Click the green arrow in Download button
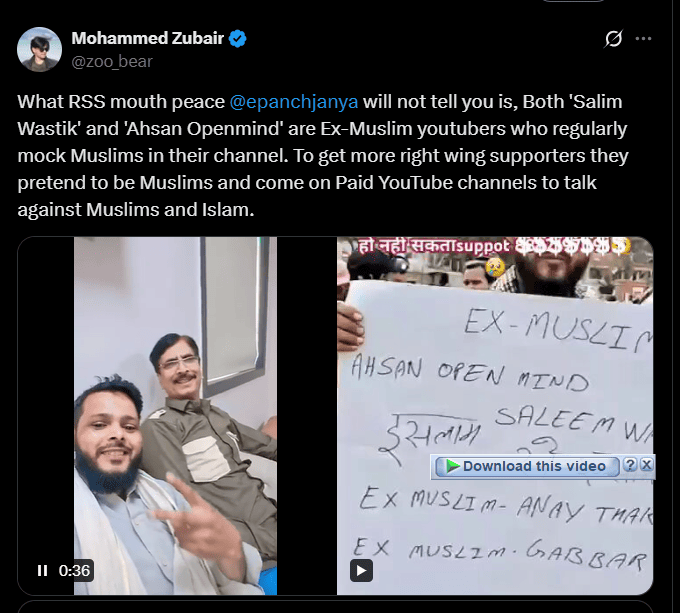Image resolution: width=680 pixels, height=613 pixels. click(453, 466)
